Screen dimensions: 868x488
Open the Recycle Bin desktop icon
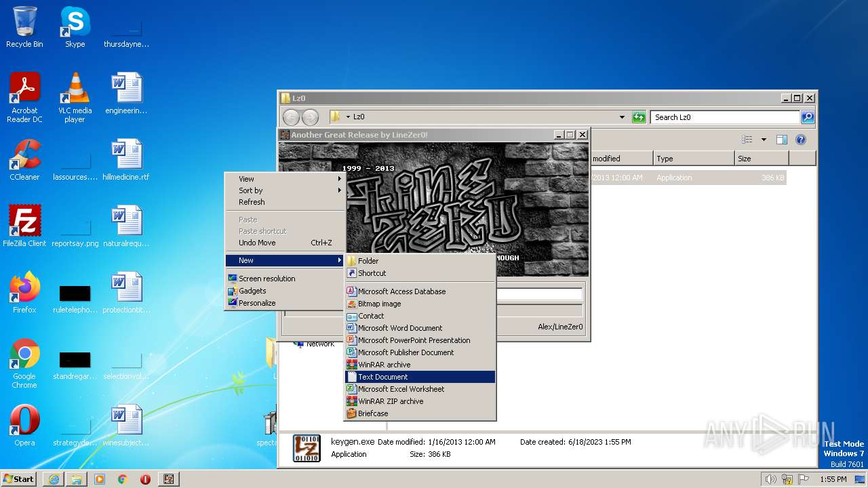tap(24, 27)
